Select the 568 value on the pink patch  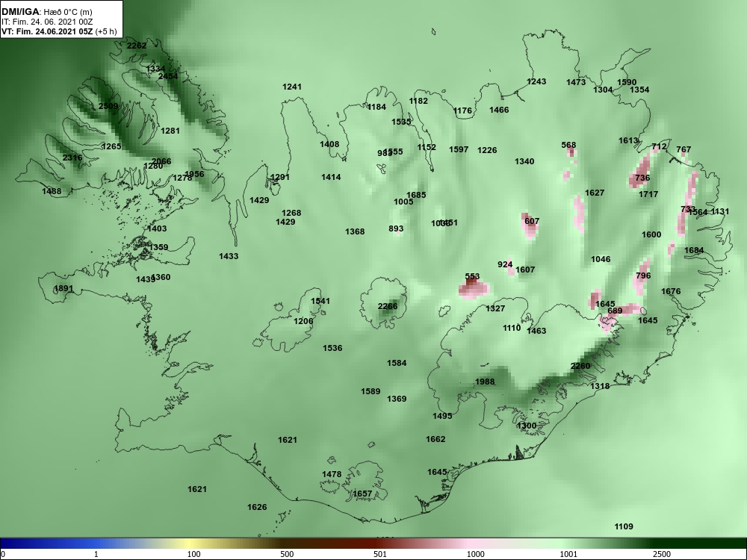tap(568, 146)
